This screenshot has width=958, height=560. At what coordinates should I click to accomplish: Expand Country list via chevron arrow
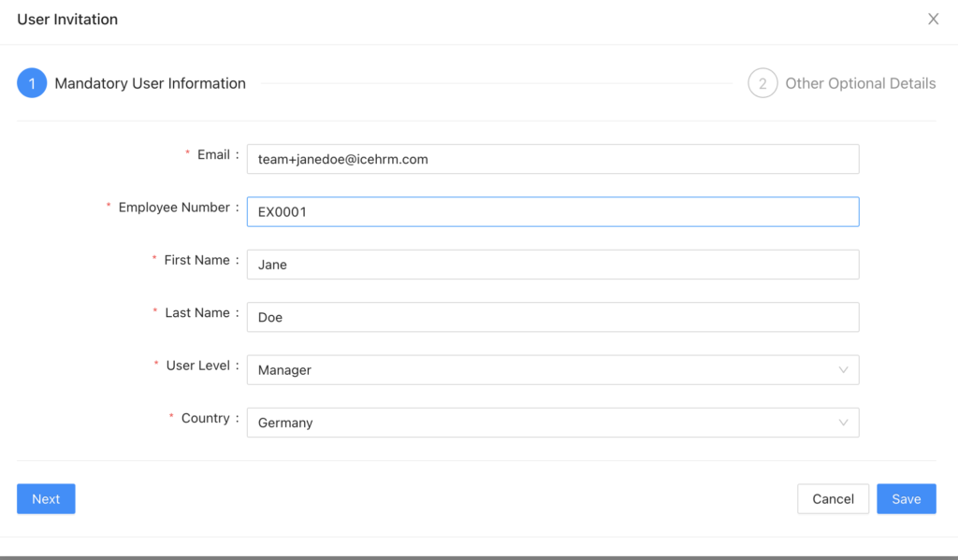[x=843, y=423]
